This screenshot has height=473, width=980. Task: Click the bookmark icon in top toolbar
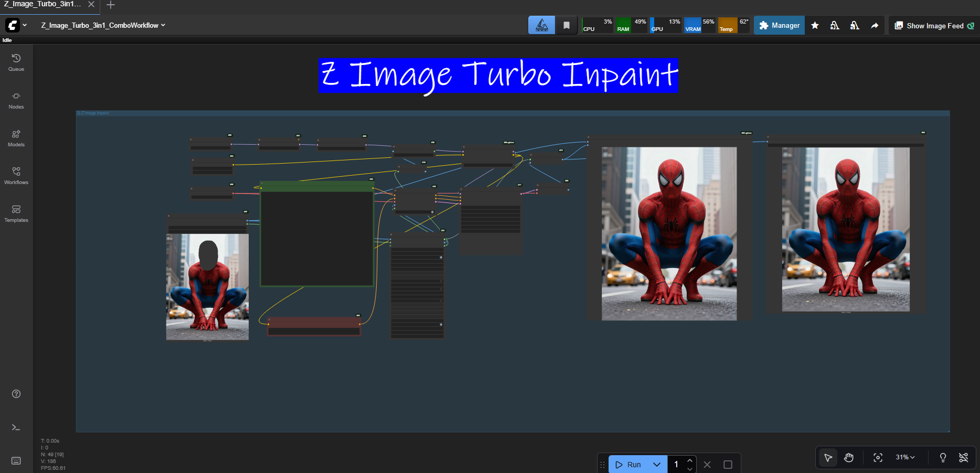[x=567, y=25]
